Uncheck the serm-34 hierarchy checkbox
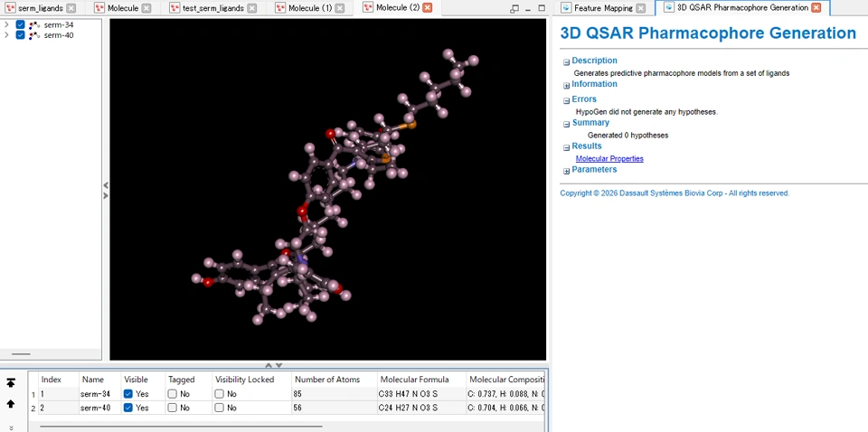Viewport: 868px width, 432px height. 21,25
